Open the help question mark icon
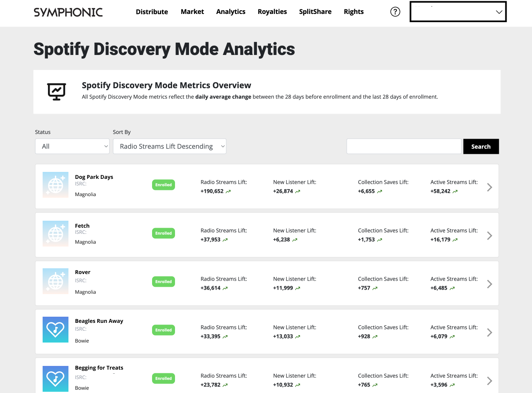The image size is (532, 393). tap(395, 12)
